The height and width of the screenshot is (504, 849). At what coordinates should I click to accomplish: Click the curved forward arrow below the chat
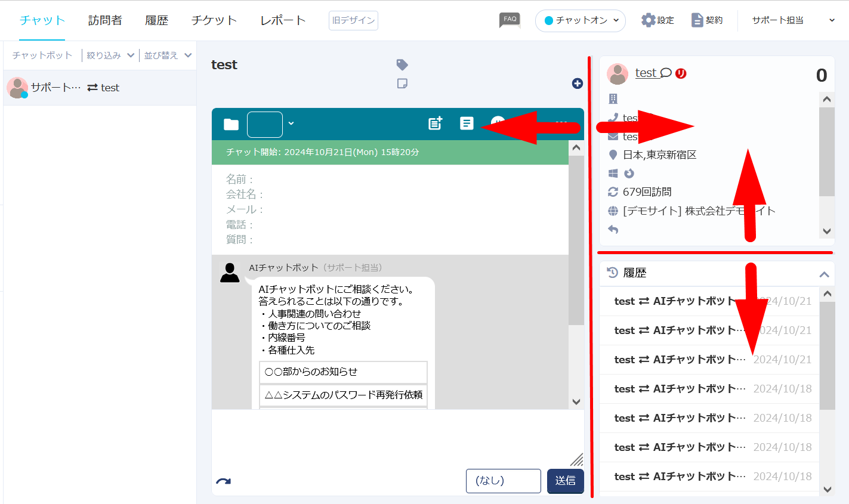pos(223,481)
